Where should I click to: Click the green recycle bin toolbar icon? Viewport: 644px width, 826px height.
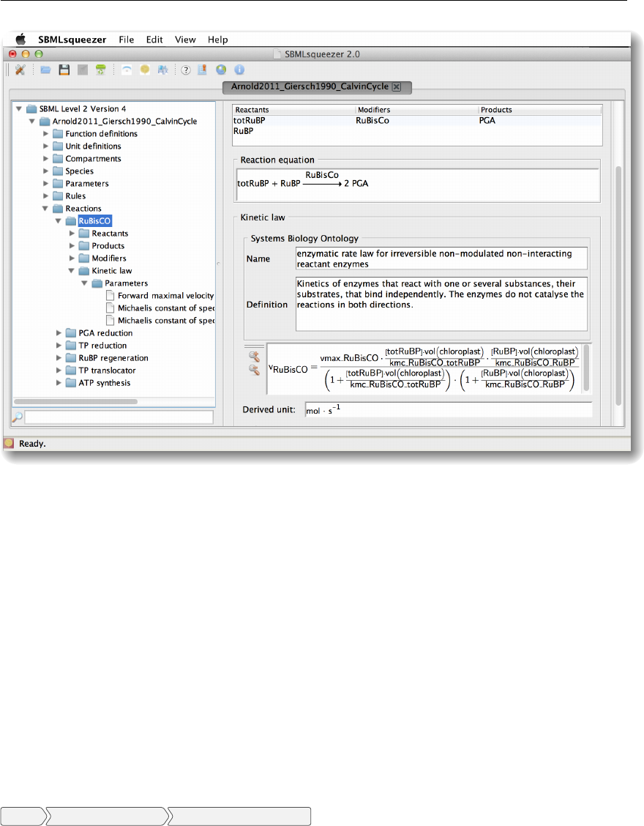100,70
